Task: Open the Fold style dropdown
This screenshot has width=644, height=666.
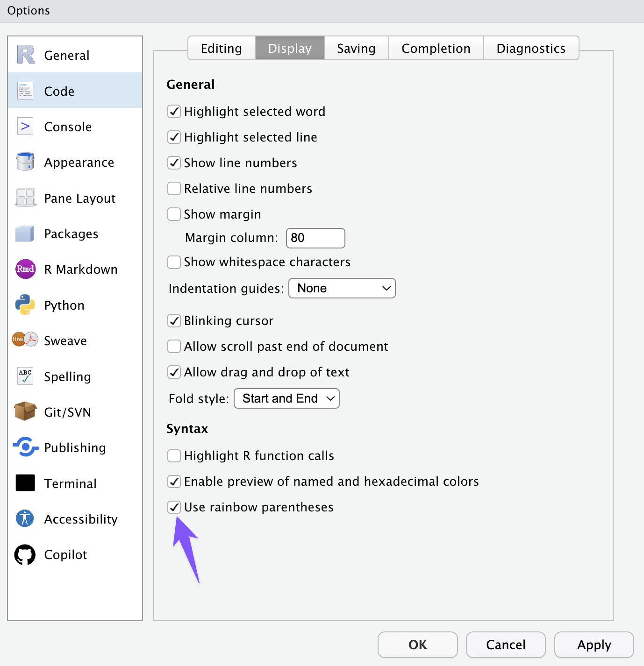Action: pyautogui.click(x=286, y=398)
